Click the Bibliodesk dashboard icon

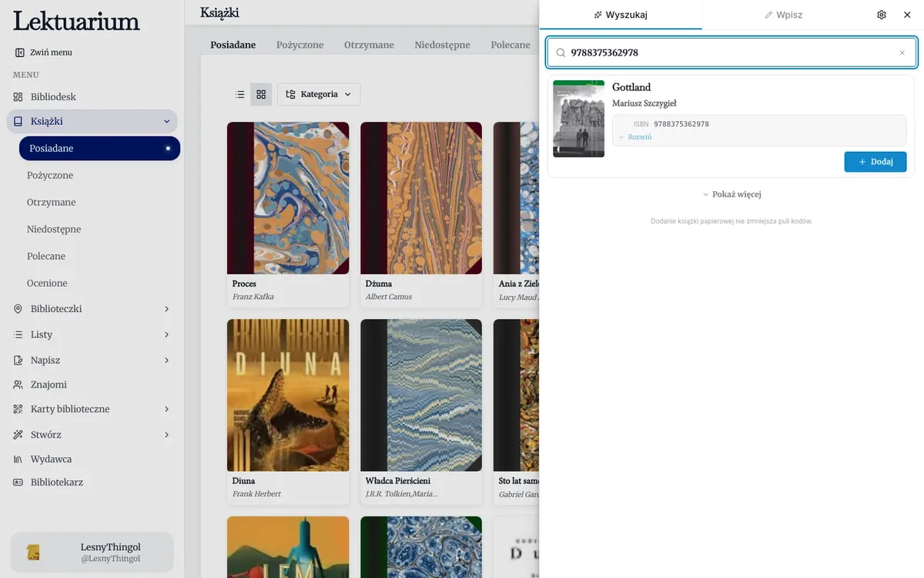18,97
